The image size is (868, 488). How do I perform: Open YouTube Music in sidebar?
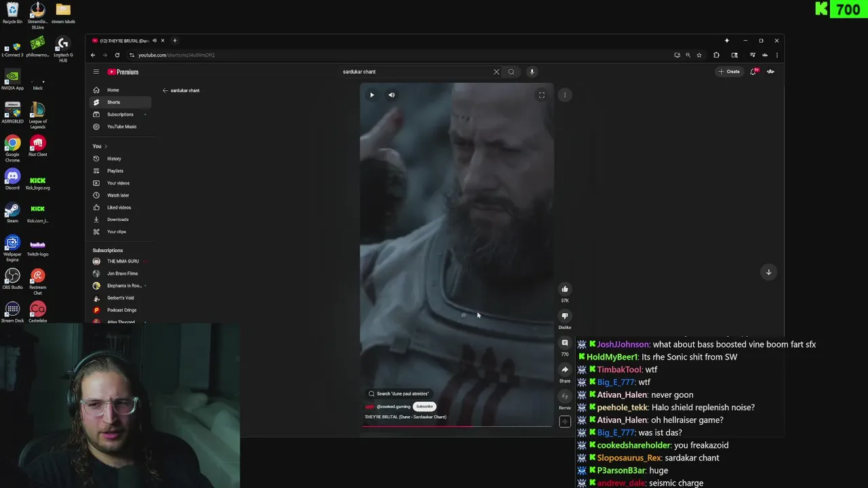pos(120,127)
